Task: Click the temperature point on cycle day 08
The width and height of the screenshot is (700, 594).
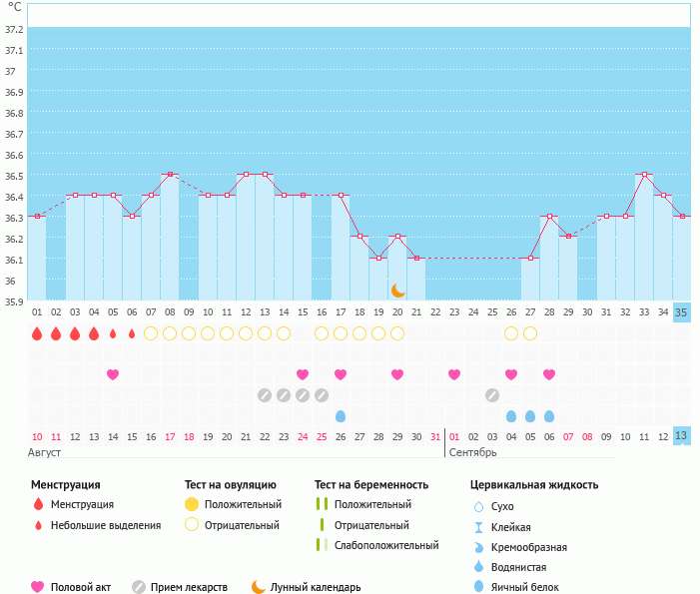Action: click(x=170, y=175)
